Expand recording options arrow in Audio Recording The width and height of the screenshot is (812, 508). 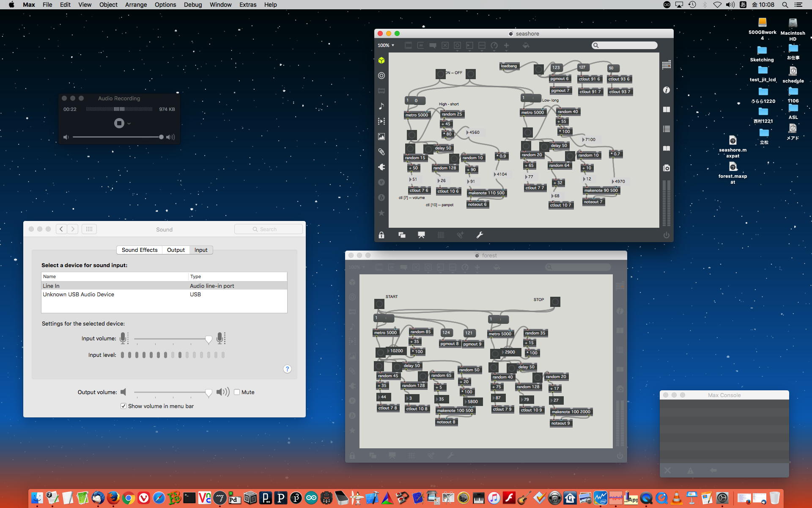[x=129, y=124]
